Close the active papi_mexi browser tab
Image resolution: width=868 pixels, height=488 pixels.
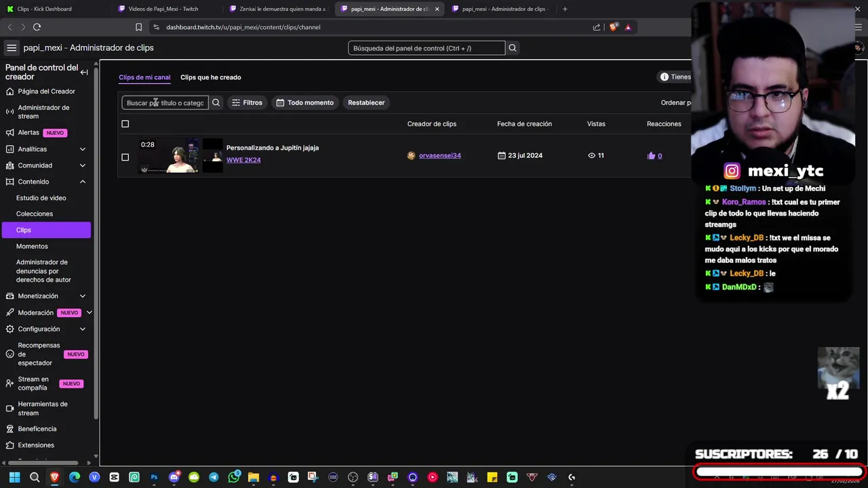pyautogui.click(x=437, y=9)
